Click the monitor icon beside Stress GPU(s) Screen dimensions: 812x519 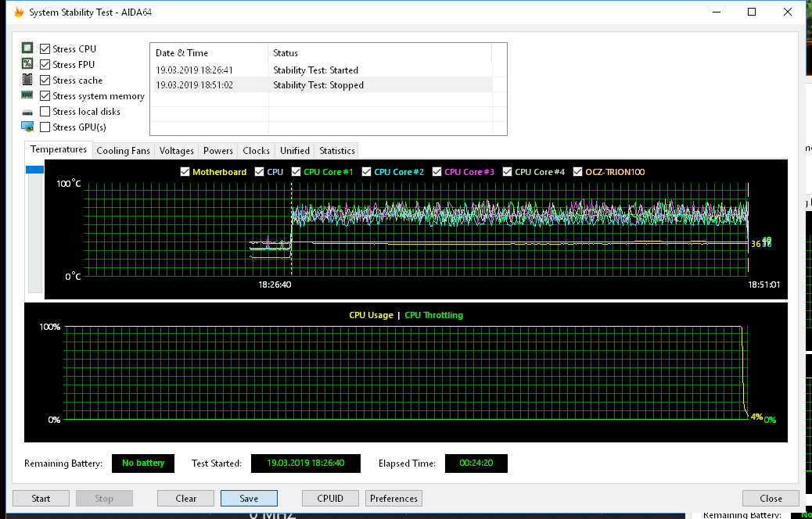(x=27, y=127)
